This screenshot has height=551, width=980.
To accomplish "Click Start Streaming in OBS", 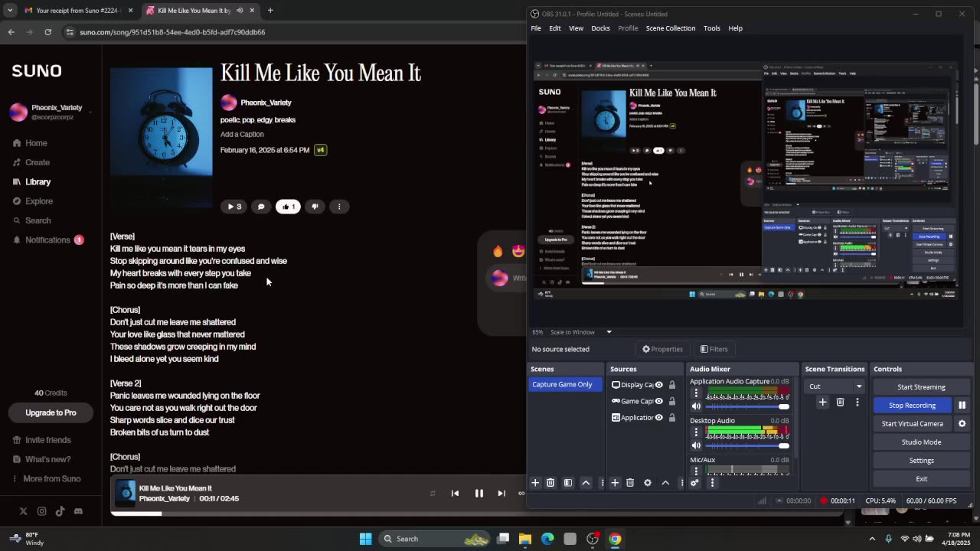I will pos(921,387).
